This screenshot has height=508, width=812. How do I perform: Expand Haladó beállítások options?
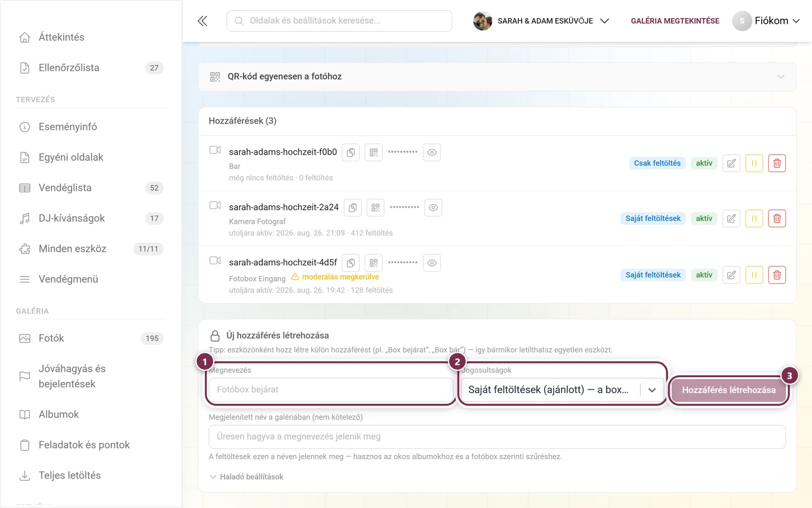[x=246, y=477]
